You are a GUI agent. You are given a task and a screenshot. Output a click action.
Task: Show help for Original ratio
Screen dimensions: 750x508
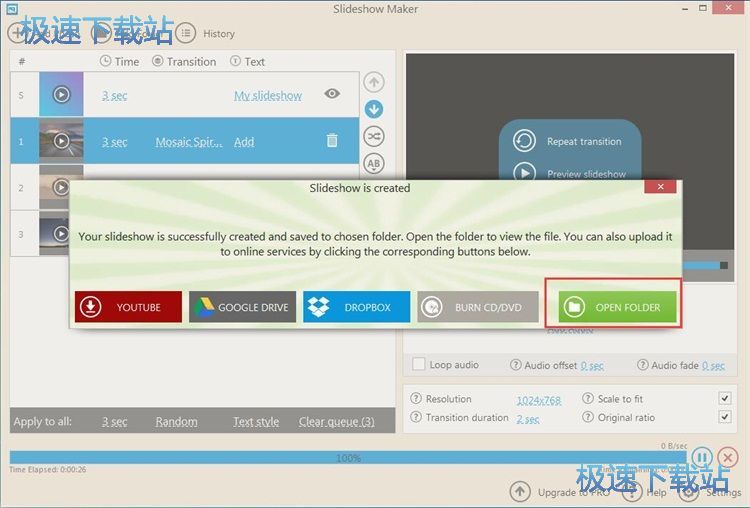[588, 417]
